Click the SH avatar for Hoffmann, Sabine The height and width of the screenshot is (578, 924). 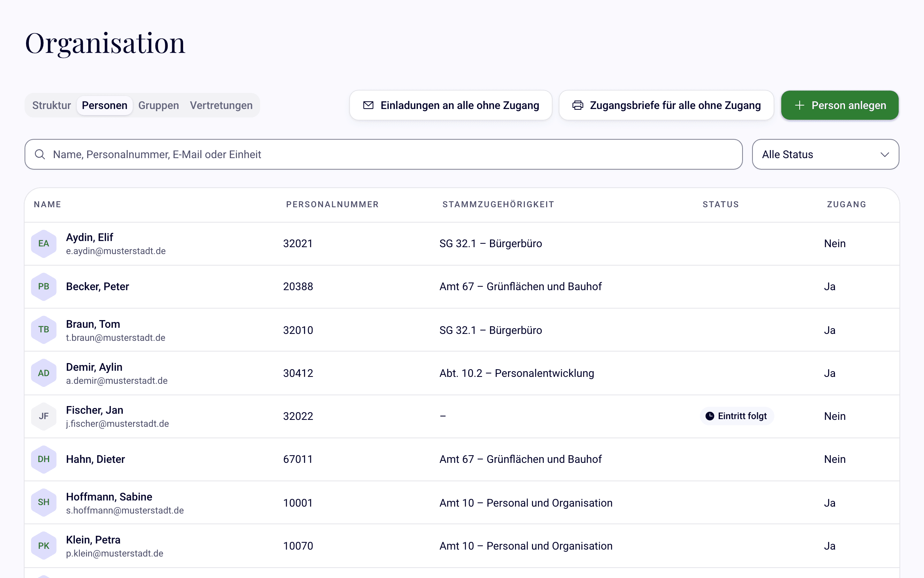[44, 502]
